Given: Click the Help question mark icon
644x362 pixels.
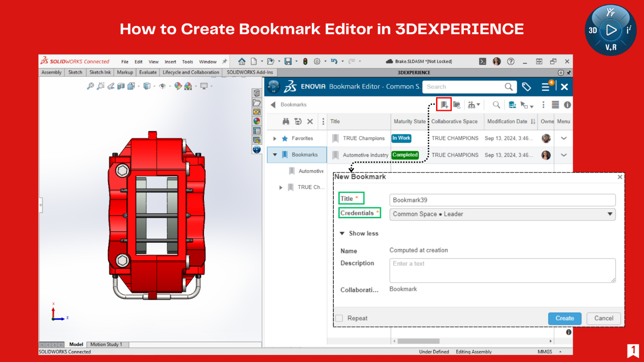Looking at the screenshot, I should tap(510, 61).
